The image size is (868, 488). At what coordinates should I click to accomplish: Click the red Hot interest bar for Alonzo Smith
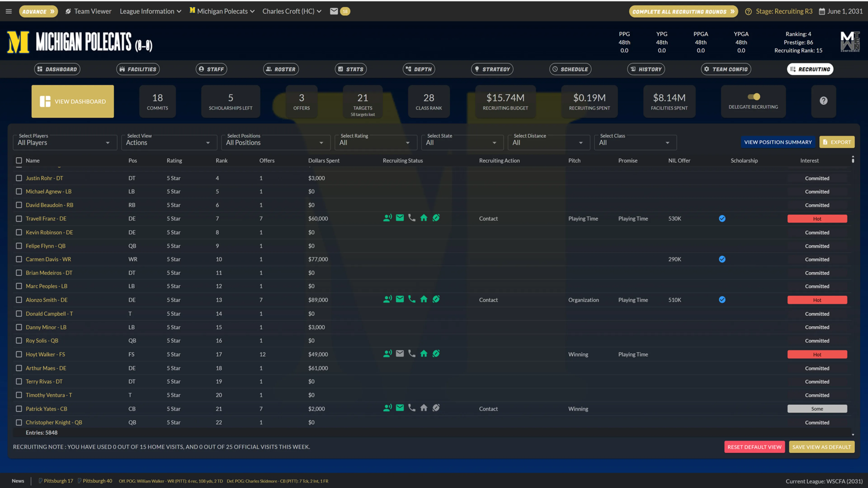tap(817, 300)
